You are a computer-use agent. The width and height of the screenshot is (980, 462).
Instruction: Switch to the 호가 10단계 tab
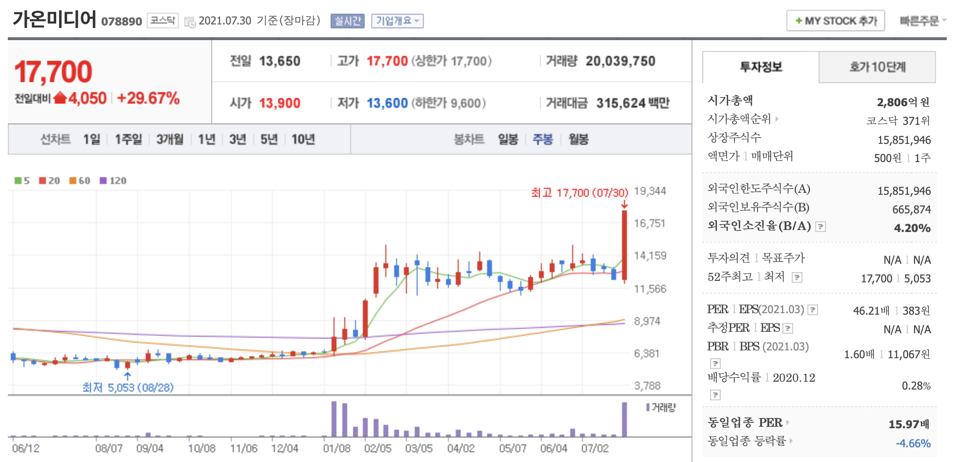(x=877, y=68)
